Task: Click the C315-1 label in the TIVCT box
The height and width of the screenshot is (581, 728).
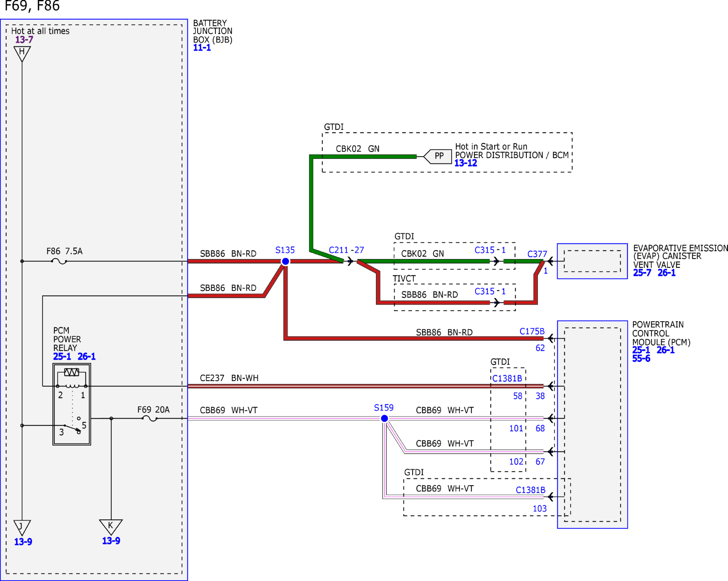Action: tap(490, 291)
